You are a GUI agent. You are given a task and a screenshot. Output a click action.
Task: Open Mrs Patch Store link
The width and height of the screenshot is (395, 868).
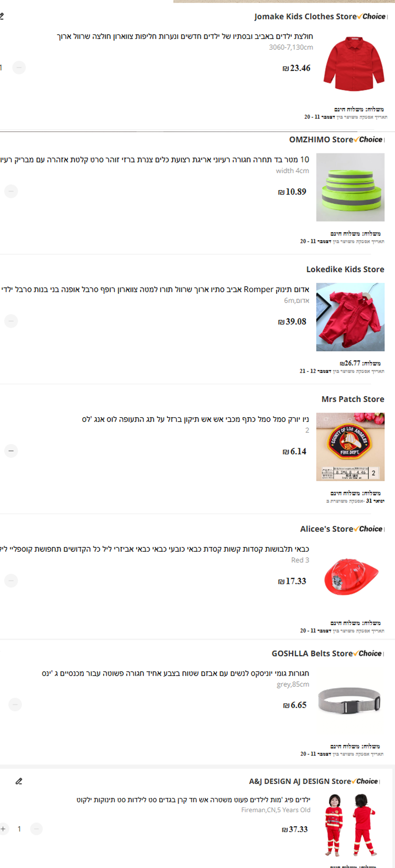point(353,399)
